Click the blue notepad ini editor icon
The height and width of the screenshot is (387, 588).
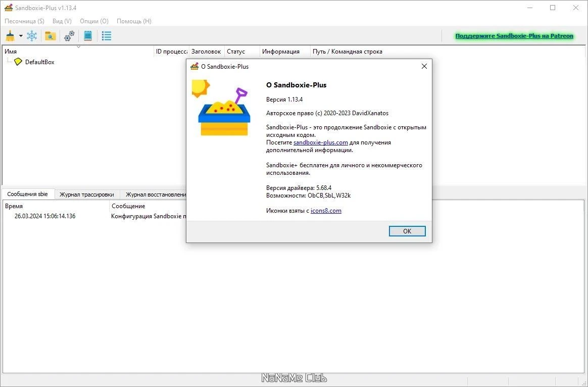point(88,36)
